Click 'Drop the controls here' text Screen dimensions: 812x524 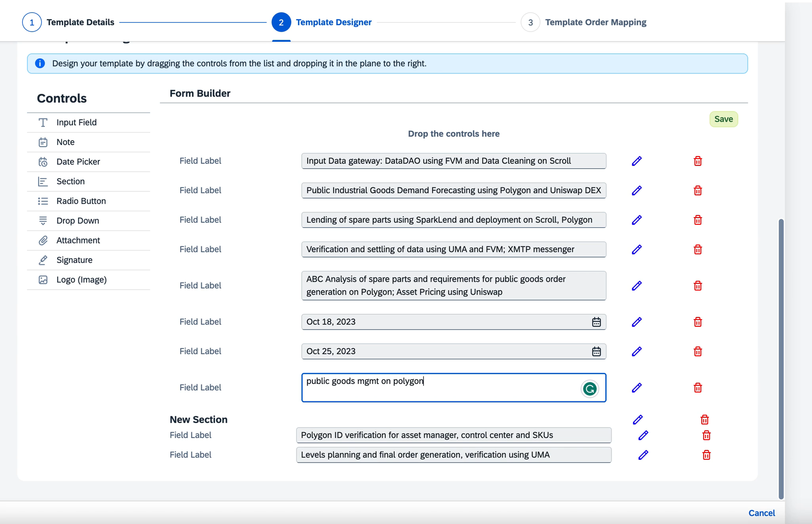(x=454, y=134)
